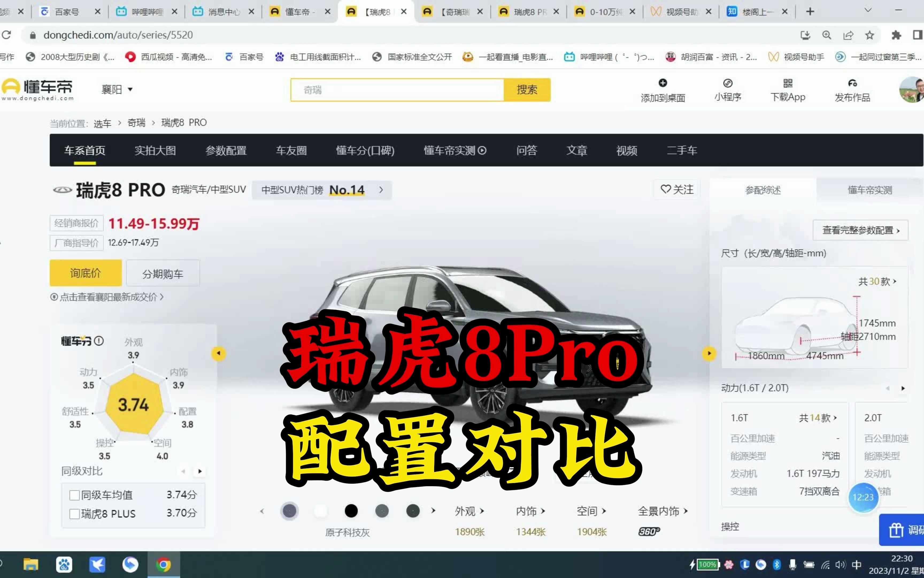Image resolution: width=924 pixels, height=578 pixels.
Task: Show next 同级对比 comparison arrow
Action: [200, 471]
